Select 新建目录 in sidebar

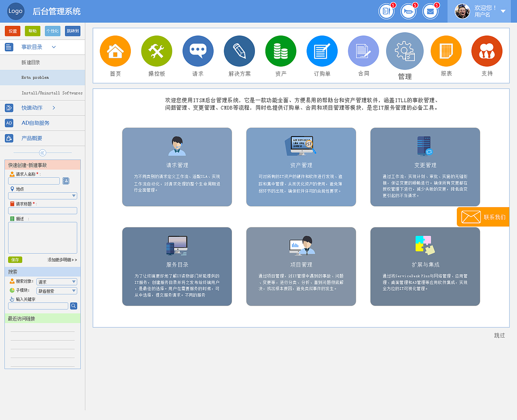point(31,63)
